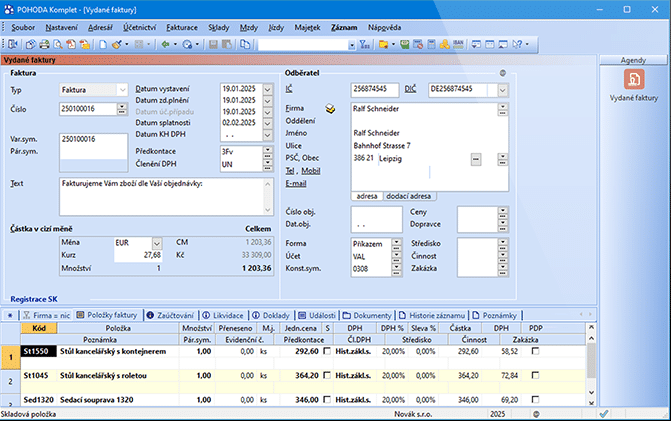Open the Měna currency dropdown showing EUR
Viewport: 671px width, 421px height.
157,242
